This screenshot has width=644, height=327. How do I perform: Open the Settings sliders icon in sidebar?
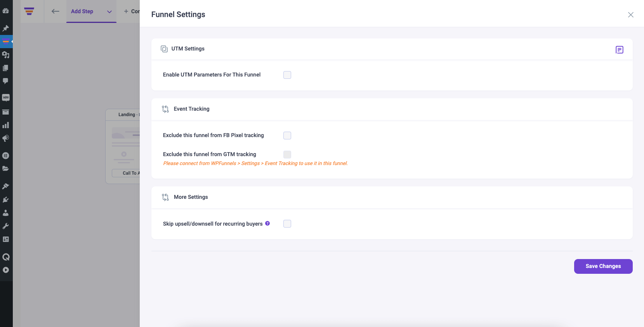point(6,239)
